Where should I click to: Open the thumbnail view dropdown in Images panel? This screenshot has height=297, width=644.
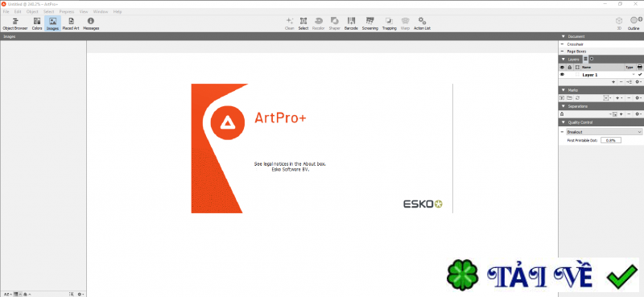tap(18, 294)
